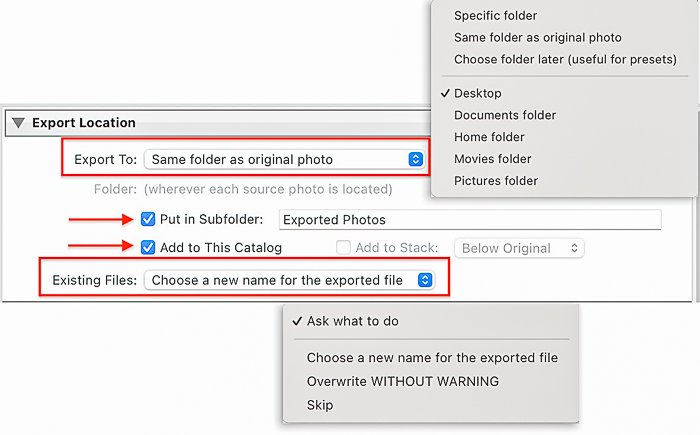This screenshot has width=700, height=435.
Task: Pick Choose a new name menu item
Action: tap(432, 358)
